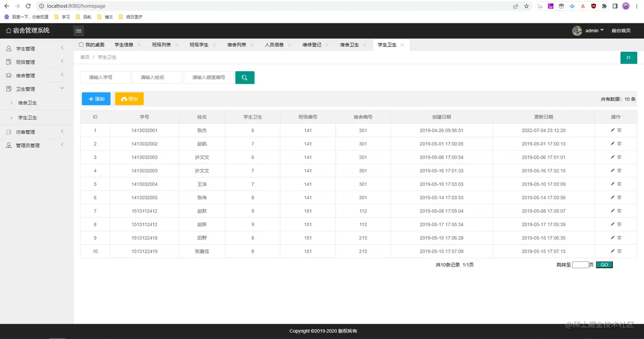Screen dimensions: 644x339
Task: Open 宿舍卫生 in the sidebar submenu
Action: click(37, 103)
